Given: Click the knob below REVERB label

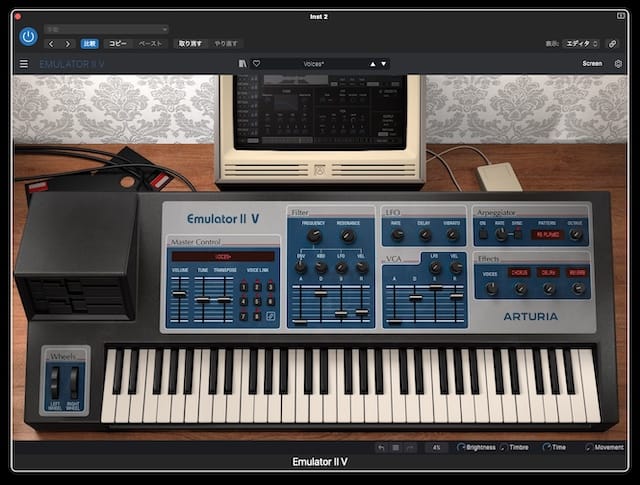Looking at the screenshot, I should point(577,289).
